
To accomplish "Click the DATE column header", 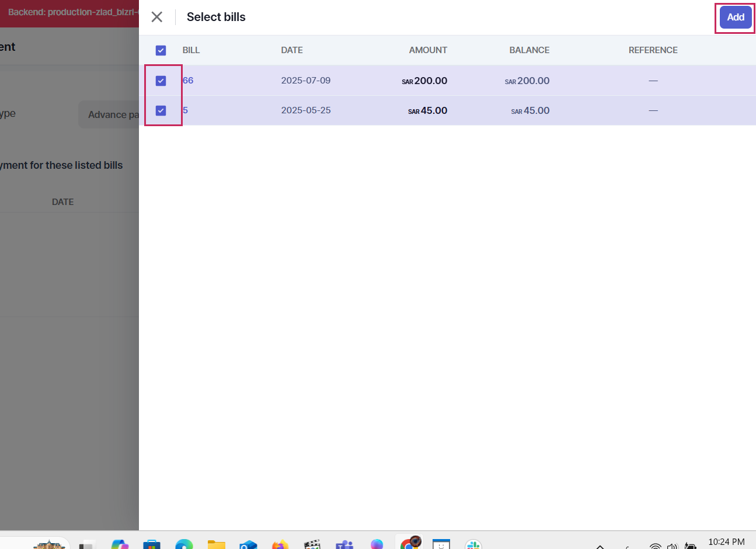I will pos(292,50).
